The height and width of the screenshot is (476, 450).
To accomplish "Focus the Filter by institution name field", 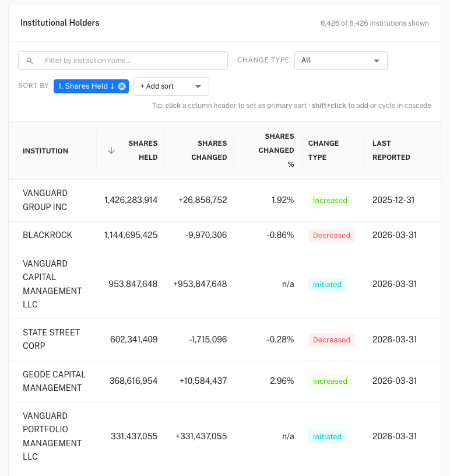I will 123,61.
